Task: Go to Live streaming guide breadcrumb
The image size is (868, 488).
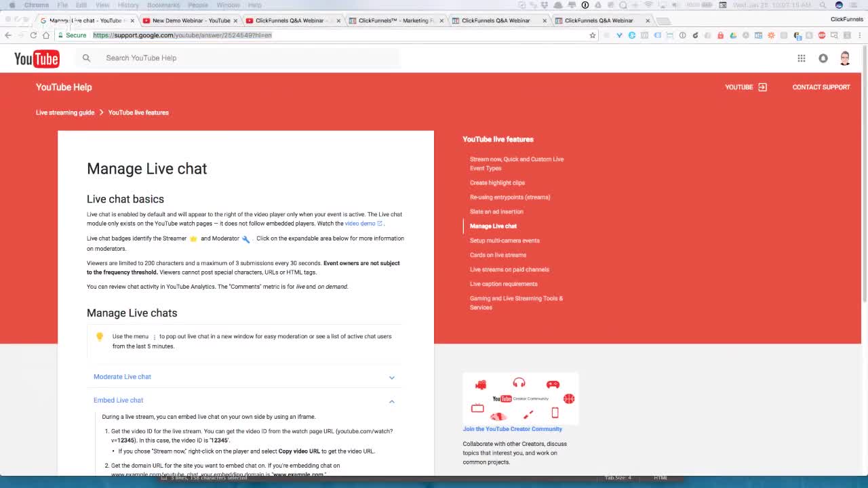Action: tap(65, 113)
